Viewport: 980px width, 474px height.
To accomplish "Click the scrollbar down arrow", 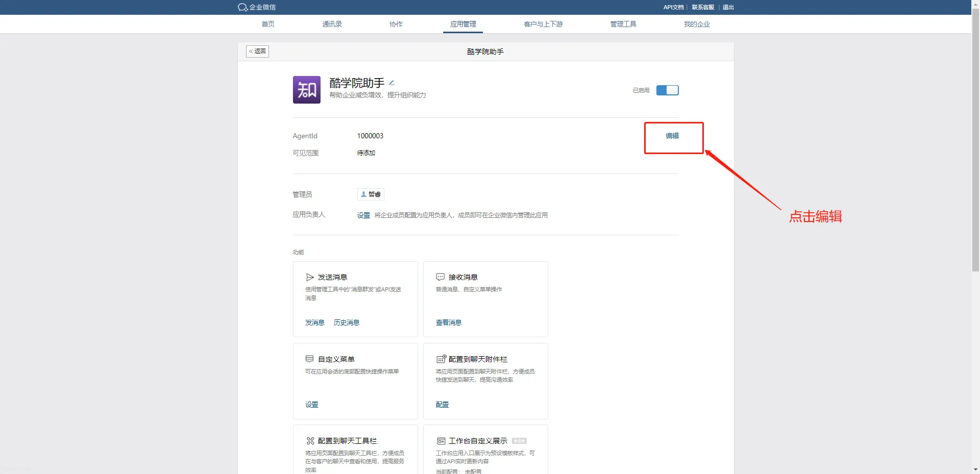I will [975, 469].
